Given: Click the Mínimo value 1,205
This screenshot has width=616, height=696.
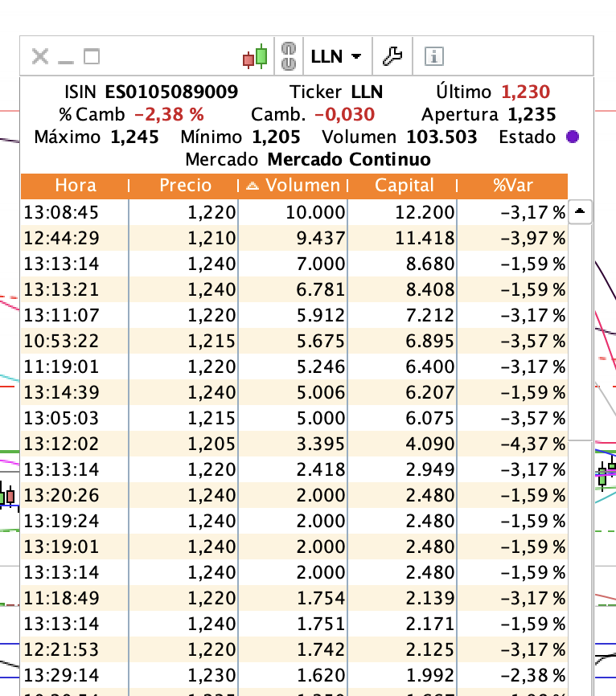Looking at the screenshot, I should pyautogui.click(x=277, y=137).
